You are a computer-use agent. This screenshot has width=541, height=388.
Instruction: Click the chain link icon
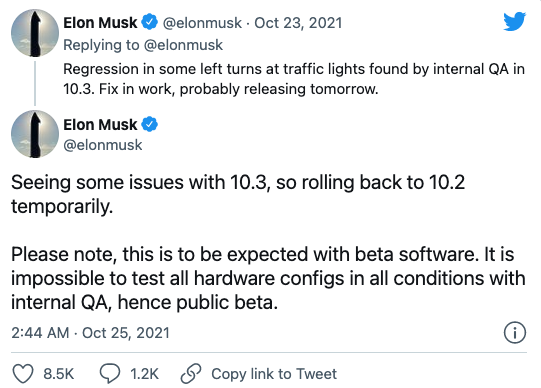[x=191, y=374]
